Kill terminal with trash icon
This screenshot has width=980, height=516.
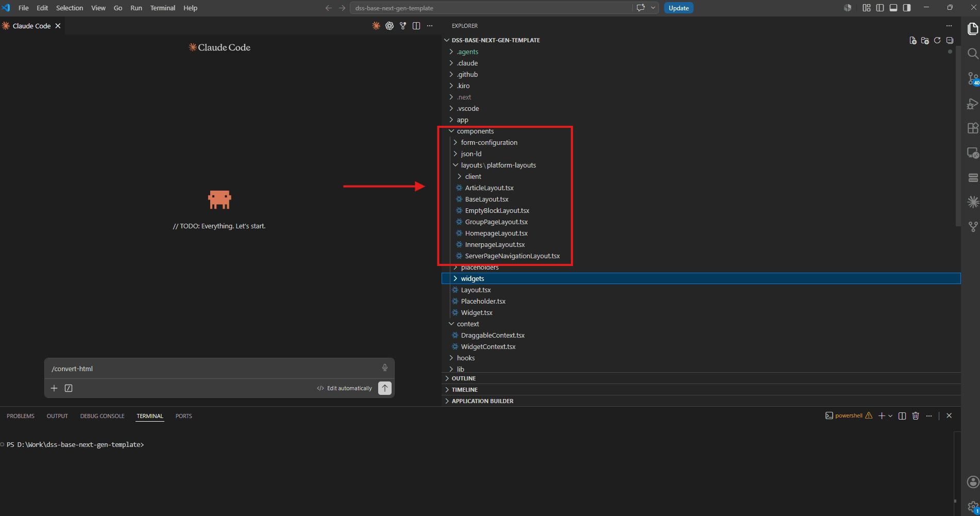(916, 415)
